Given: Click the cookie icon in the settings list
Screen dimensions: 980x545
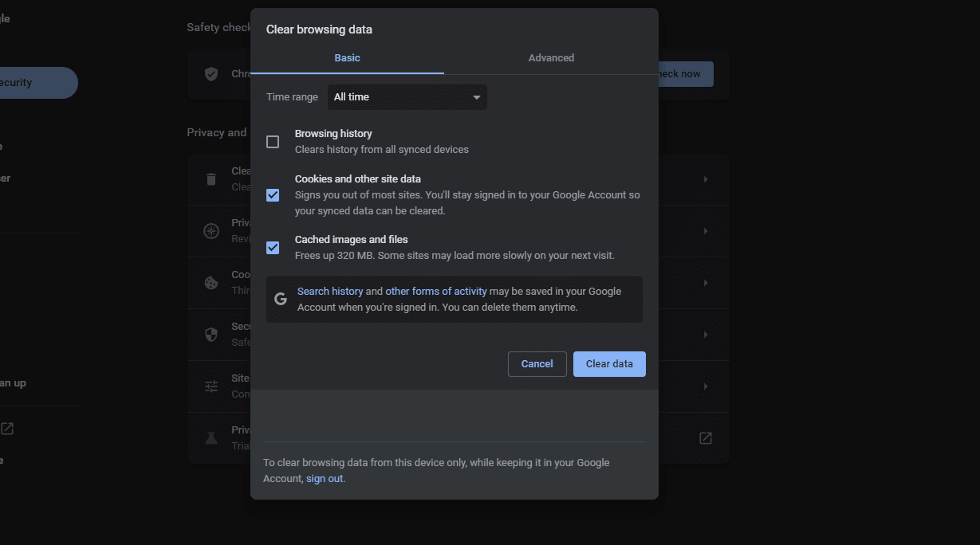Looking at the screenshot, I should click(x=211, y=283).
